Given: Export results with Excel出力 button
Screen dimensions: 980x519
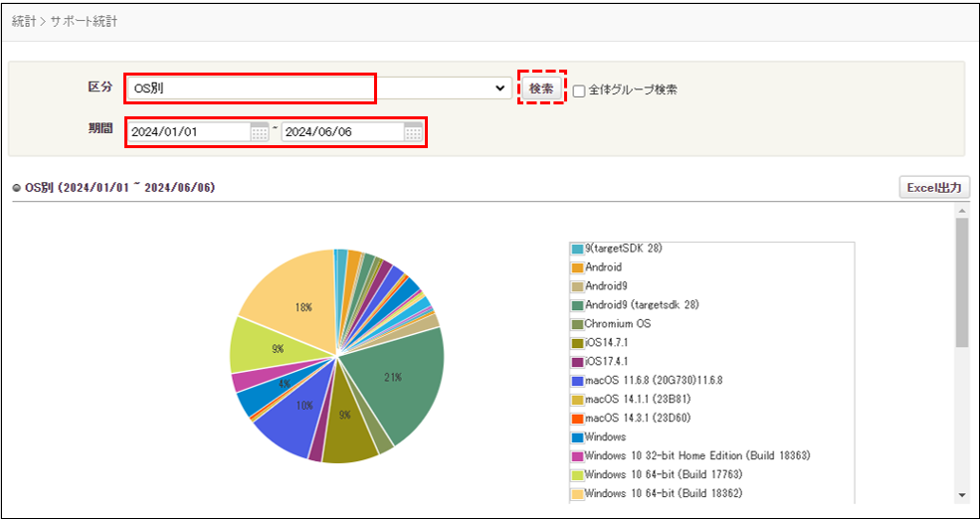Looking at the screenshot, I should [x=934, y=187].
